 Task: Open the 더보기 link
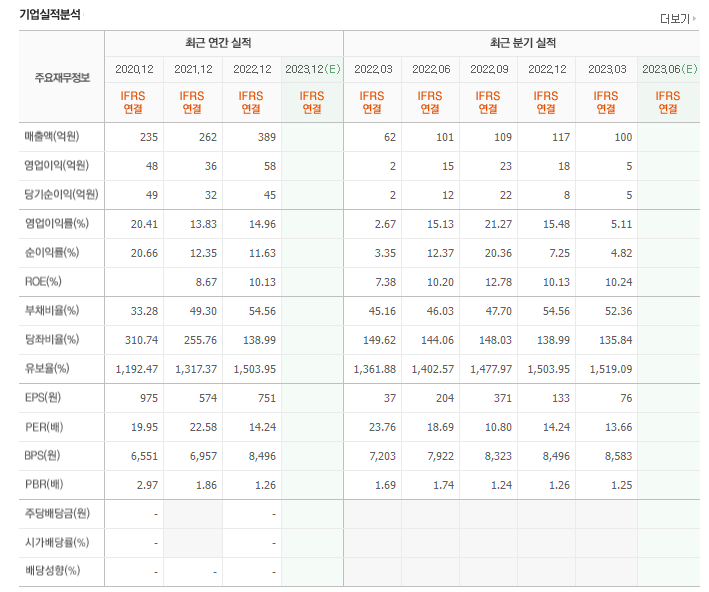675,19
